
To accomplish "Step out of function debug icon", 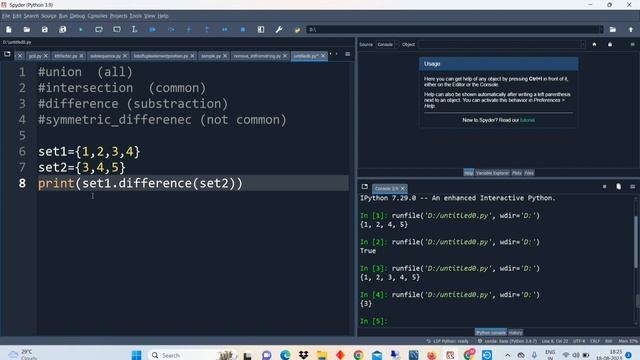I will [207, 29].
